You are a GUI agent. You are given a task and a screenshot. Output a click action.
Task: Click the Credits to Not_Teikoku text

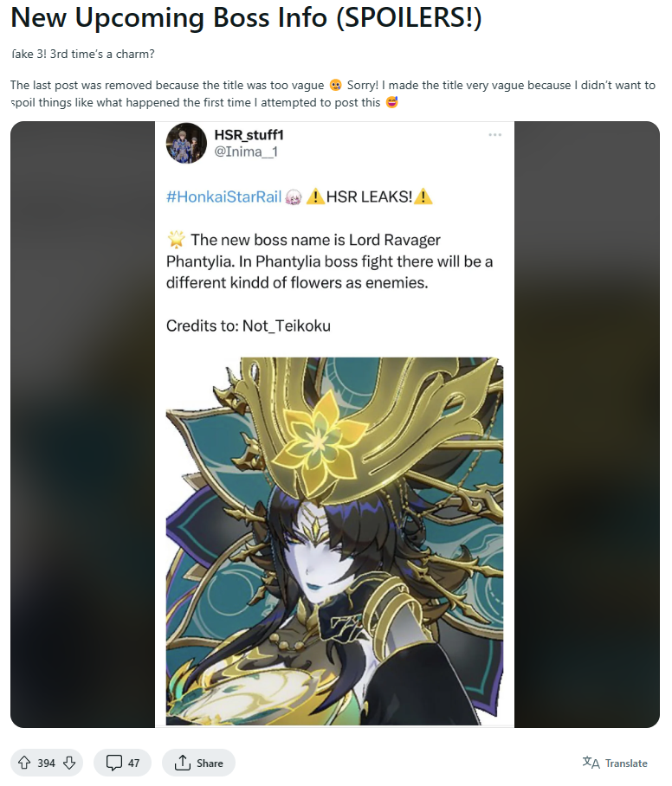click(249, 325)
